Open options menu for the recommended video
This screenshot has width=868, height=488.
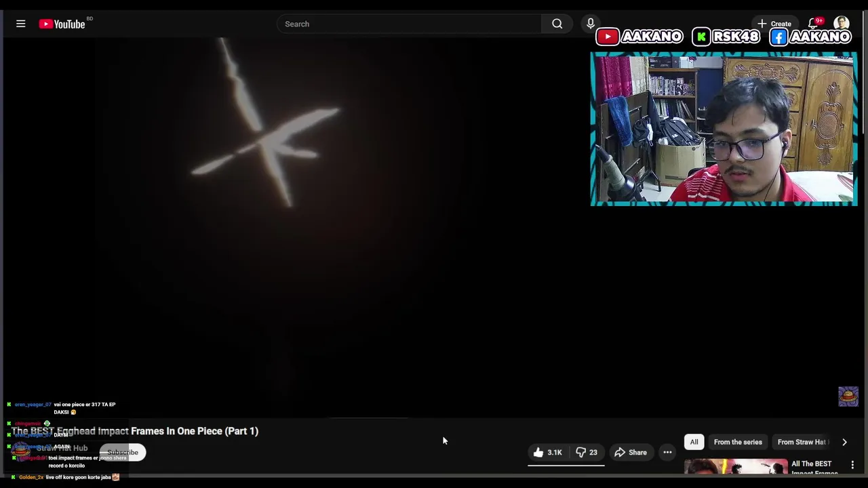[x=852, y=465]
